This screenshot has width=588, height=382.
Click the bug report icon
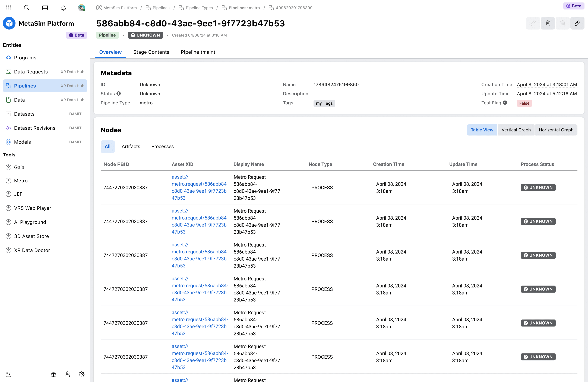pyautogui.click(x=53, y=374)
